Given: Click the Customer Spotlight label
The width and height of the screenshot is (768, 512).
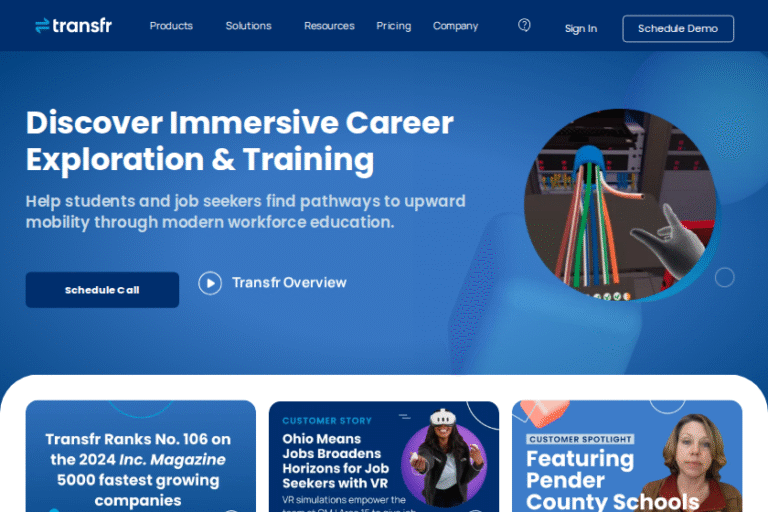Looking at the screenshot, I should pos(581,439).
